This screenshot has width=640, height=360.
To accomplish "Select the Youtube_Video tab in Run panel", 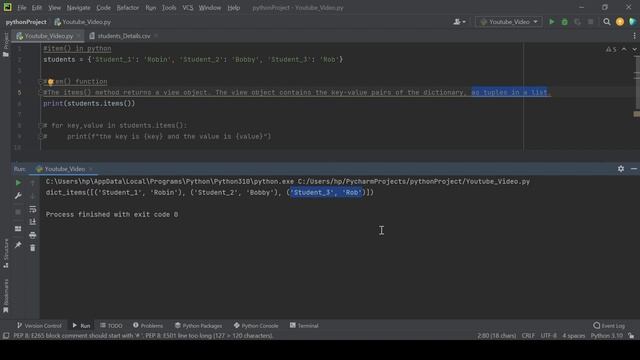I will tap(64, 169).
